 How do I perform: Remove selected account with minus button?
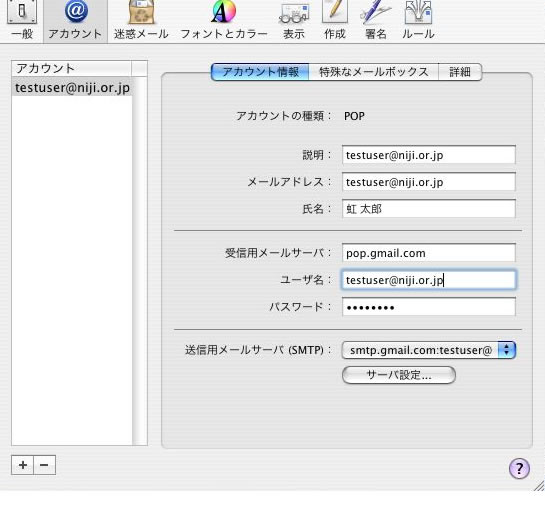[44, 465]
